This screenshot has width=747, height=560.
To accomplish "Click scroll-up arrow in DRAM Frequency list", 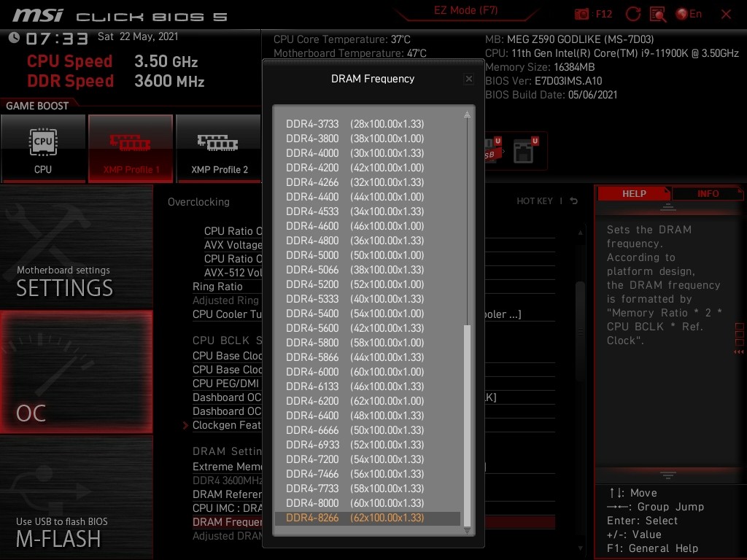I will click(x=468, y=114).
